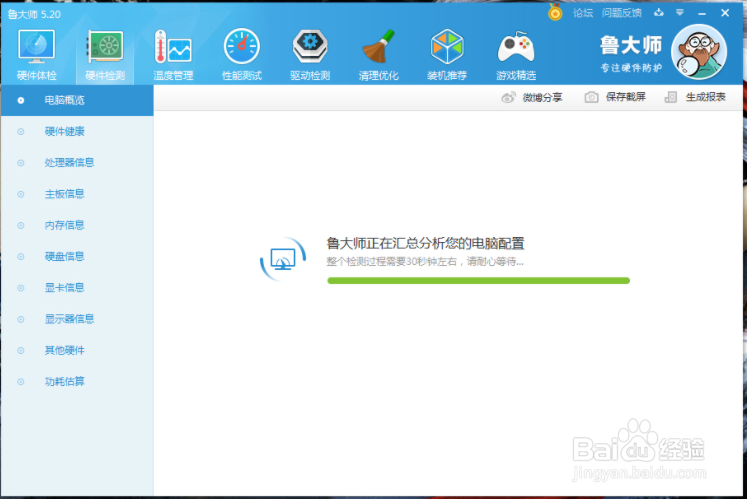Open 温度管理 temperature management thermometer icon
The image size is (747, 499).
pos(173,47)
